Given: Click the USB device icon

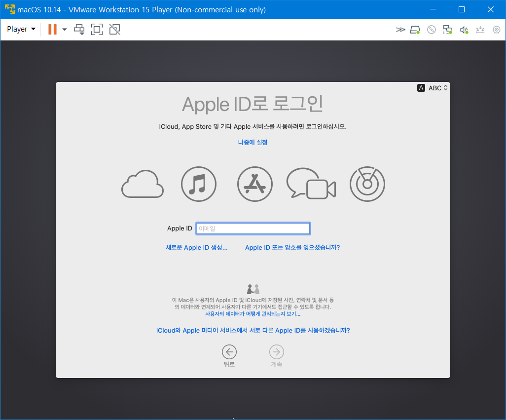Looking at the screenshot, I should 480,30.
